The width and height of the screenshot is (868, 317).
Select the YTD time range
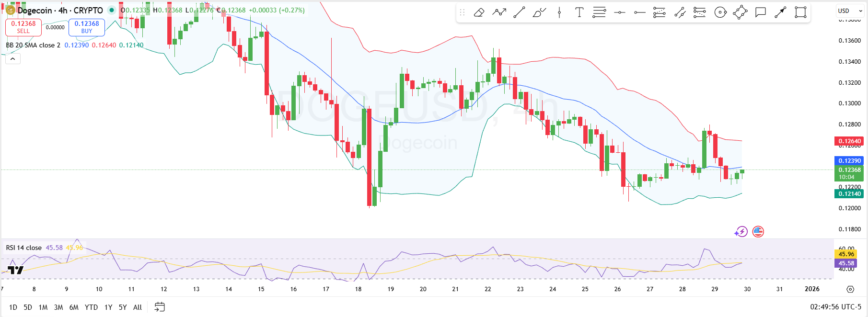click(91, 307)
